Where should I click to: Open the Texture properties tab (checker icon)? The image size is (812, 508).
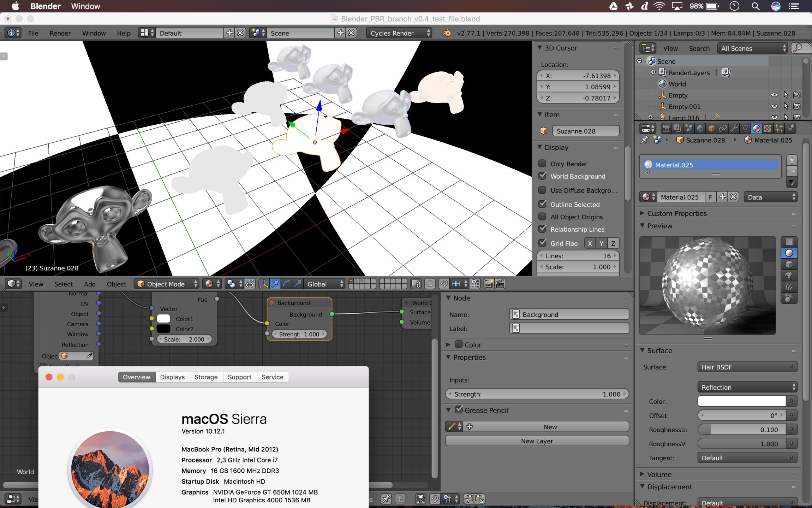[x=768, y=128]
